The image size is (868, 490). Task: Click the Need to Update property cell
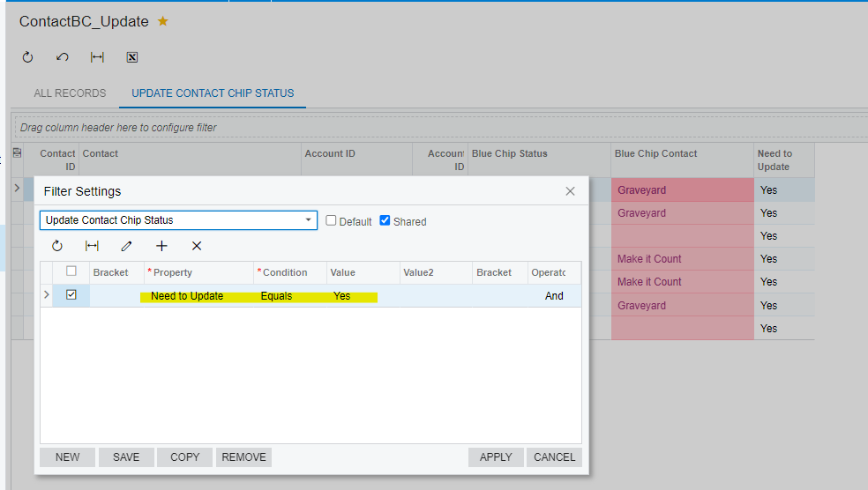point(198,296)
